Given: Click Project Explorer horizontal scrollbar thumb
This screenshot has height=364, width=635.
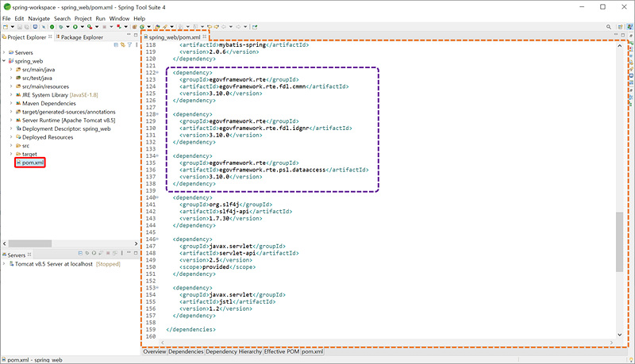Looking at the screenshot, I should [30, 243].
